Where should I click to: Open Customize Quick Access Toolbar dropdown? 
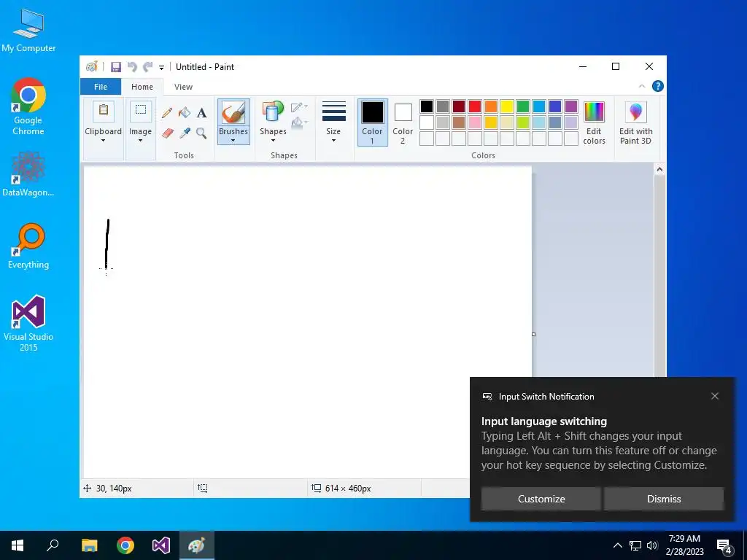click(x=161, y=68)
